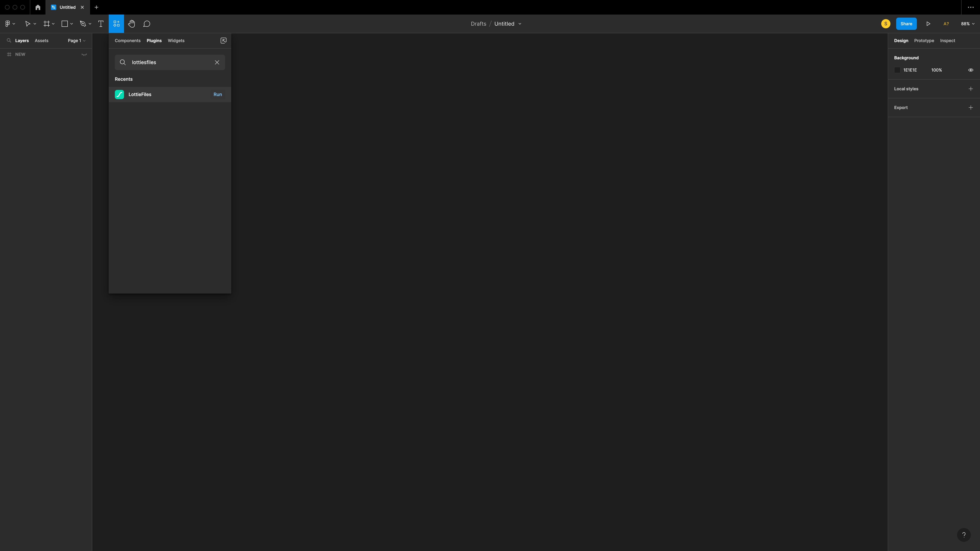Click the Figma main menu icon
This screenshot has width=980, height=551.
(x=8, y=24)
